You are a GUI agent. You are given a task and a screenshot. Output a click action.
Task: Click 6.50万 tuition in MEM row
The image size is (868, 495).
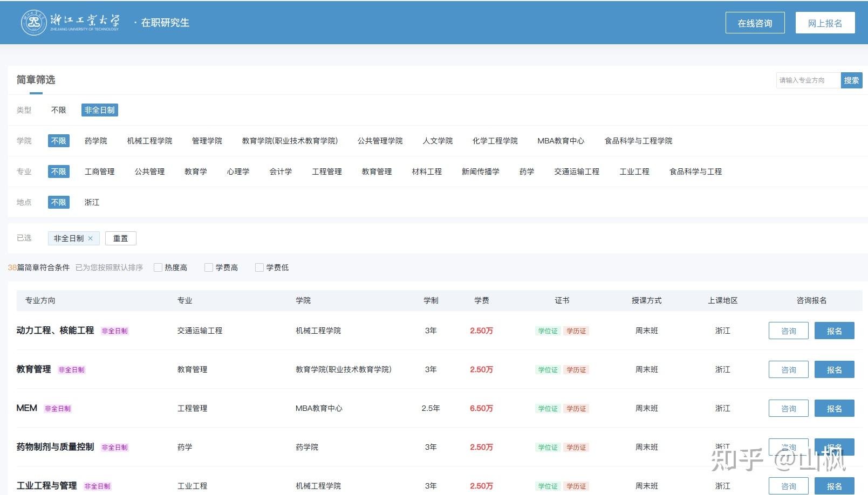481,408
